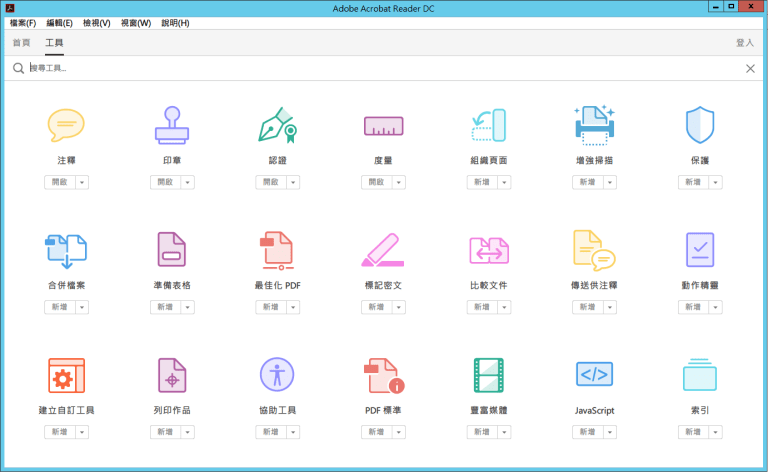
Task: Open the dropdown arrow under 傳送供注釋
Action: [x=610, y=307]
